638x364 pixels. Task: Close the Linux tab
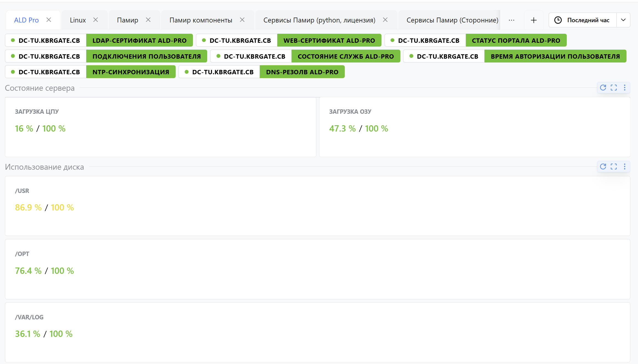pyautogui.click(x=96, y=20)
